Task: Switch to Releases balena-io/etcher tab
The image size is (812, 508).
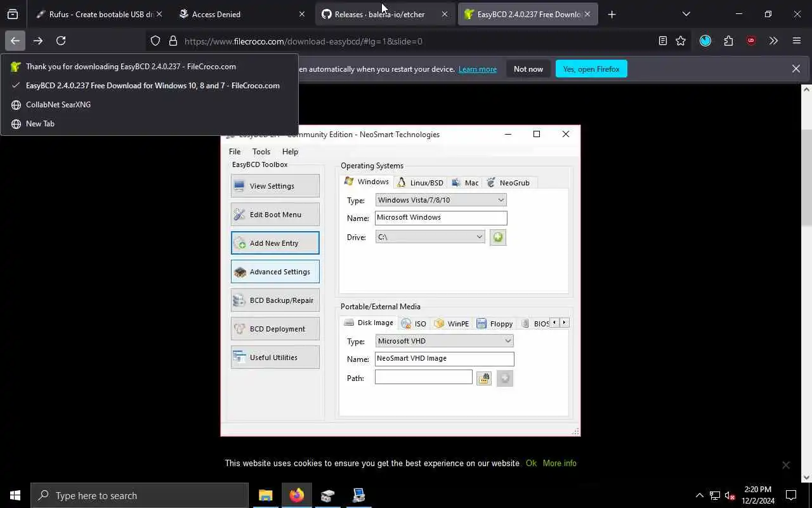Action: point(384,14)
